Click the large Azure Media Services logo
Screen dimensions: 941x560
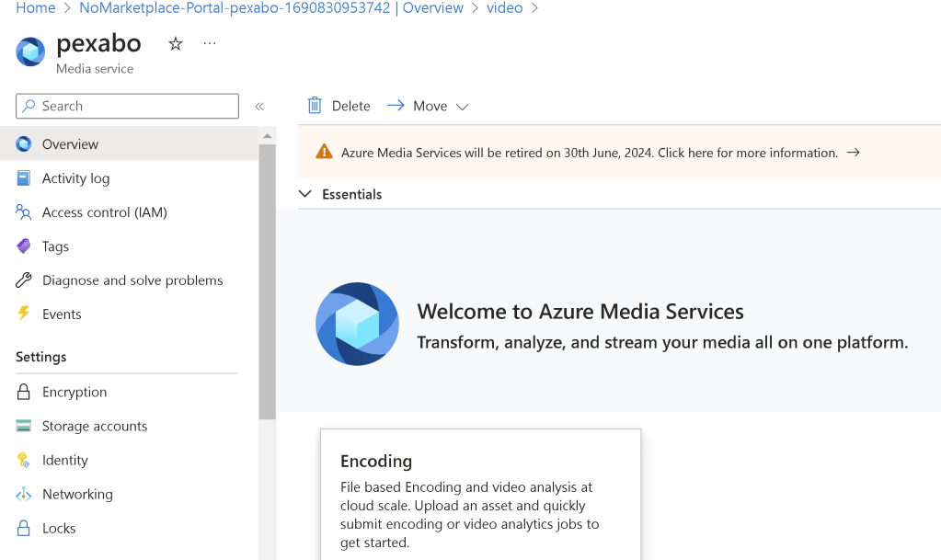coord(357,324)
